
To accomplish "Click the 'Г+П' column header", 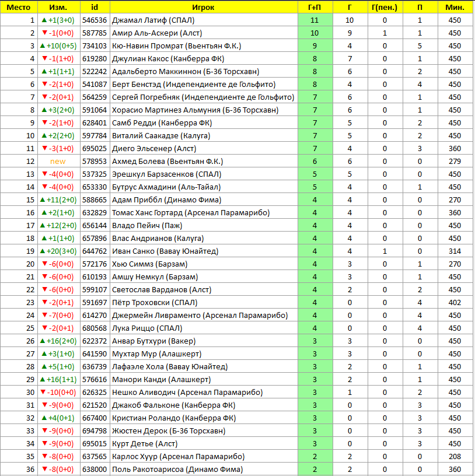I will click(315, 7).
